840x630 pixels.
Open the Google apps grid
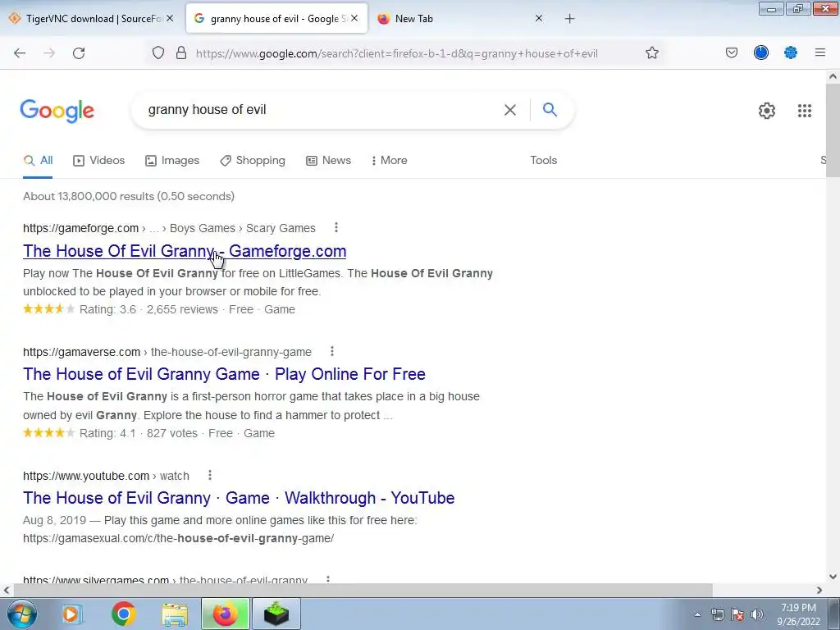805,111
